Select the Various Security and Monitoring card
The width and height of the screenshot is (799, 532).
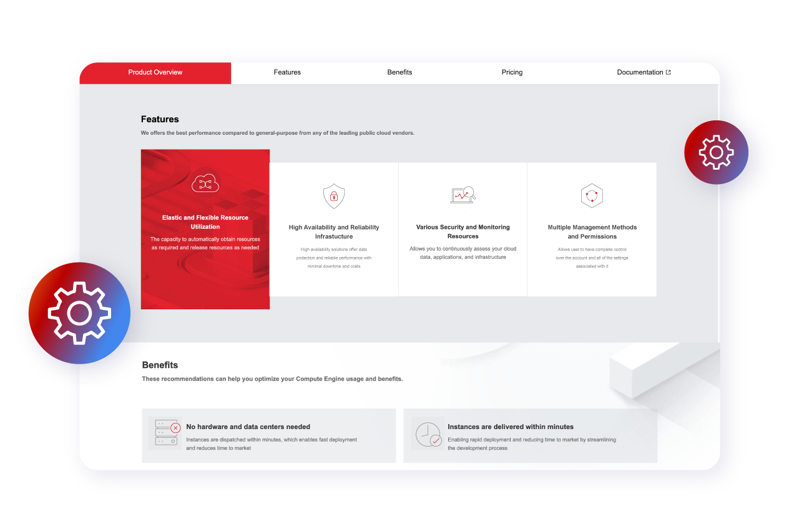tap(463, 229)
